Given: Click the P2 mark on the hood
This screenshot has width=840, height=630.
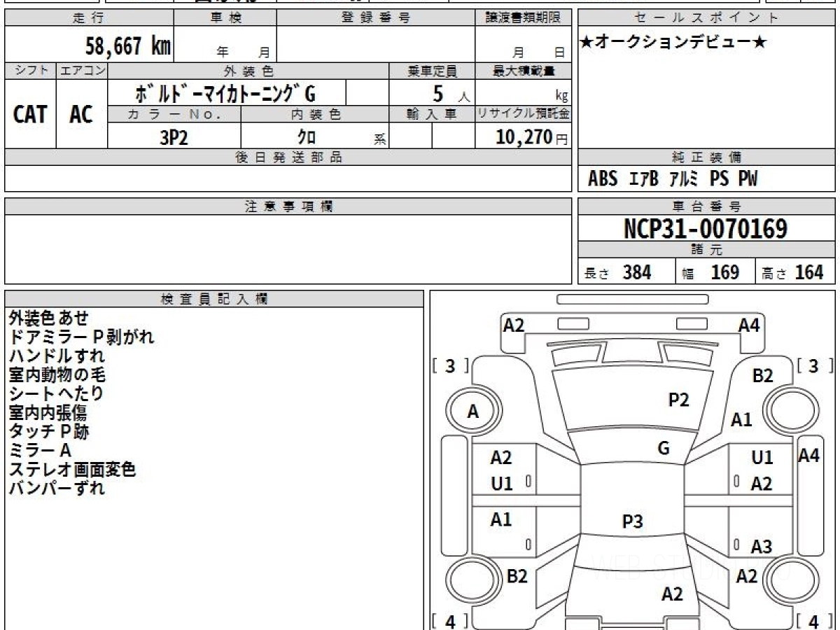Looking at the screenshot, I should [678, 400].
